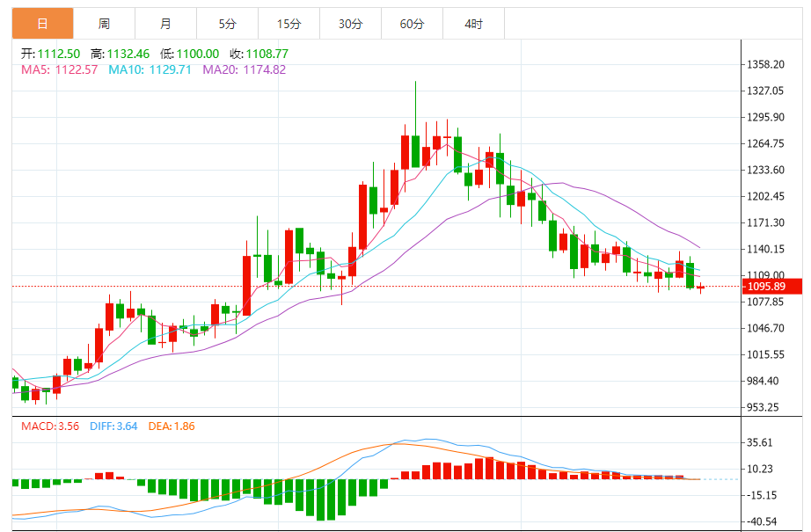Click the MA20 legend value 1174.82
The height and width of the screenshot is (532, 811).
[244, 69]
